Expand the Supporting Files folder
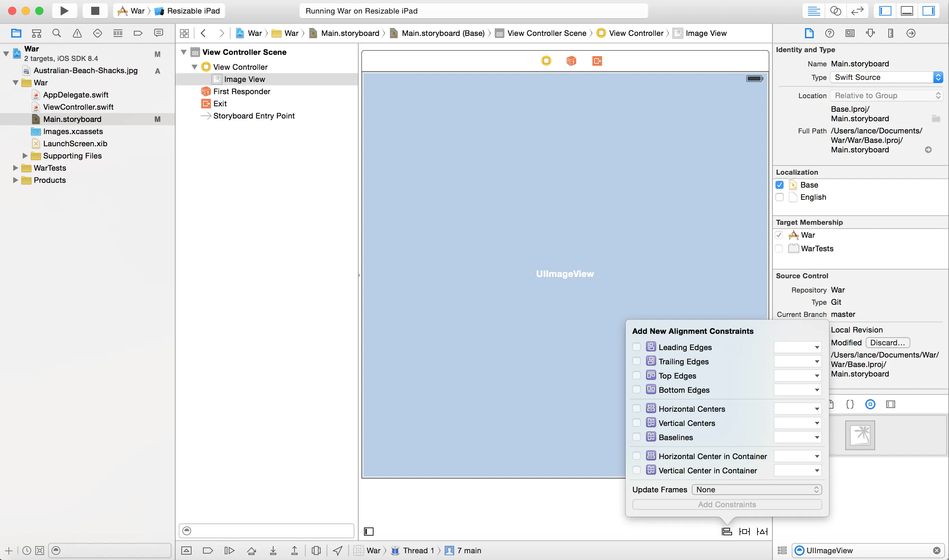Screen dimensions: 949x560 25,155
